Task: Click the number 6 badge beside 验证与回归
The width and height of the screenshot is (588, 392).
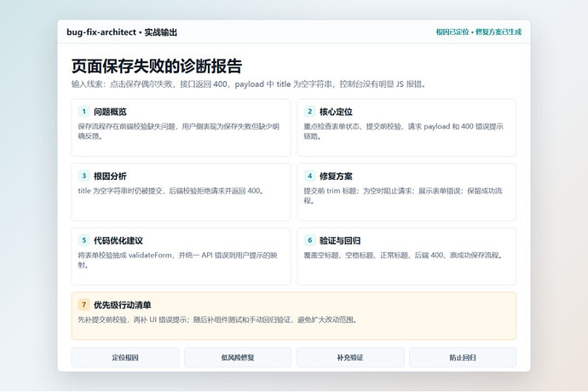Action: [x=309, y=240]
